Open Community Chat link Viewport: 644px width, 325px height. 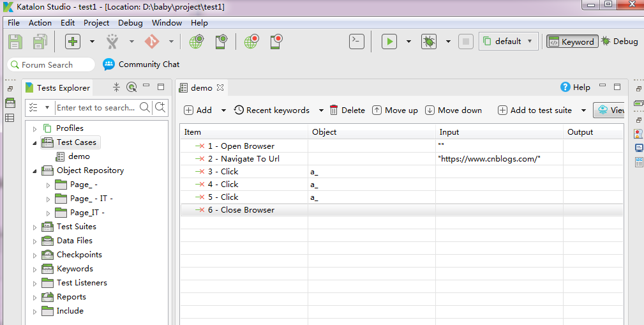141,64
